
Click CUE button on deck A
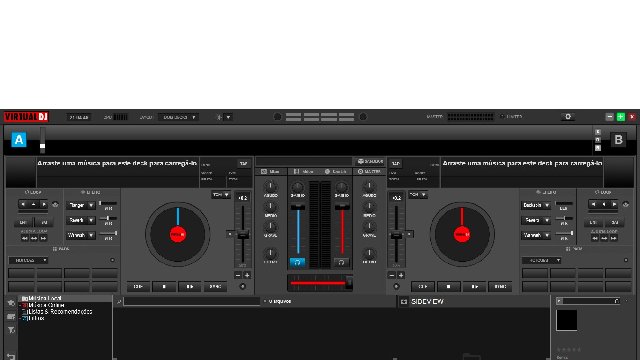138,287
